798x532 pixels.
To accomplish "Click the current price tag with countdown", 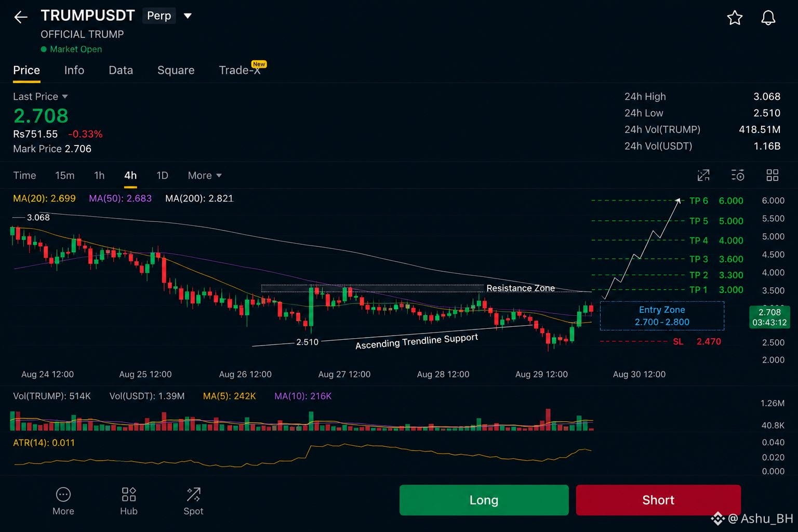I will point(769,317).
